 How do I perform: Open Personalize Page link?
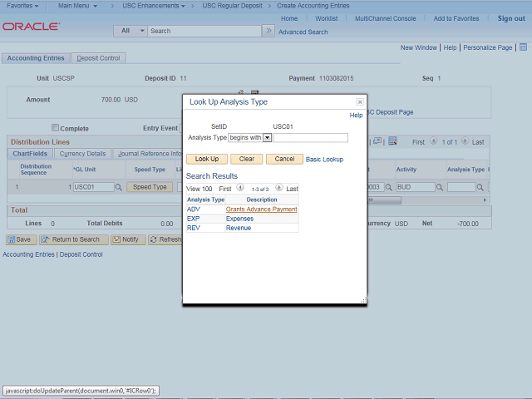coord(488,48)
